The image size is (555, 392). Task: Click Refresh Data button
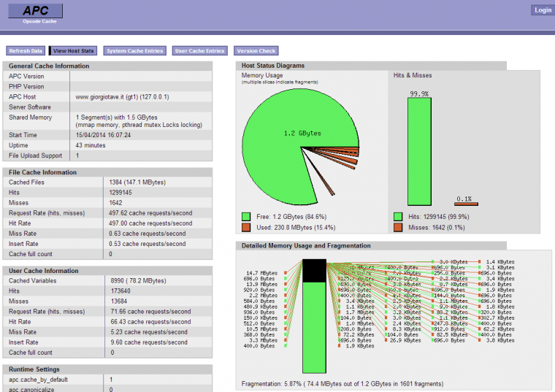[x=26, y=51]
